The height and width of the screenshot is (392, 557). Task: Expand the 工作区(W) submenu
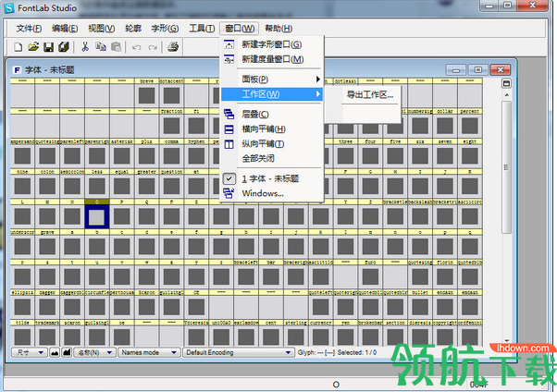click(x=272, y=94)
